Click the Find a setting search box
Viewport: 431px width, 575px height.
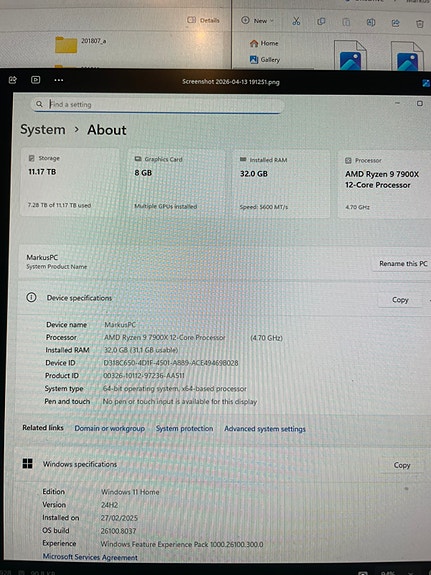point(157,105)
